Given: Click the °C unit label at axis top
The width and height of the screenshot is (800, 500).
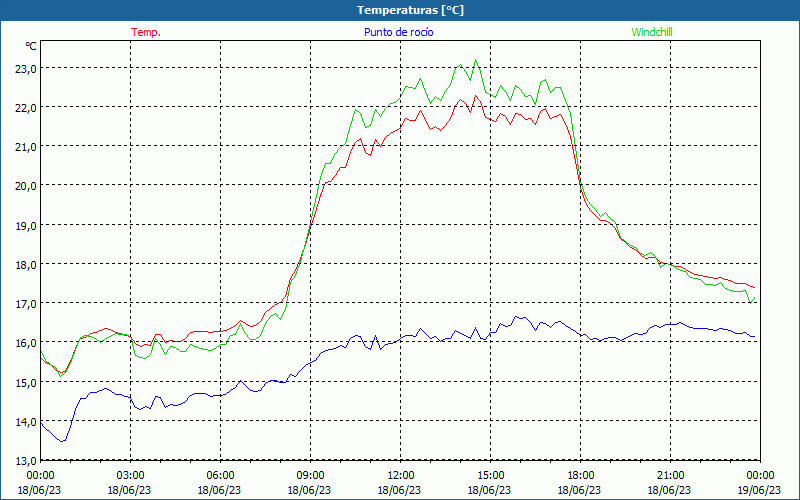Looking at the screenshot, I should pyautogui.click(x=31, y=46).
